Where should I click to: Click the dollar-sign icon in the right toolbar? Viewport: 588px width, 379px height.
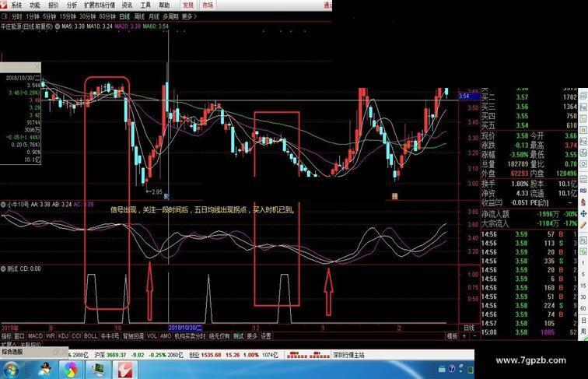(x=583, y=202)
